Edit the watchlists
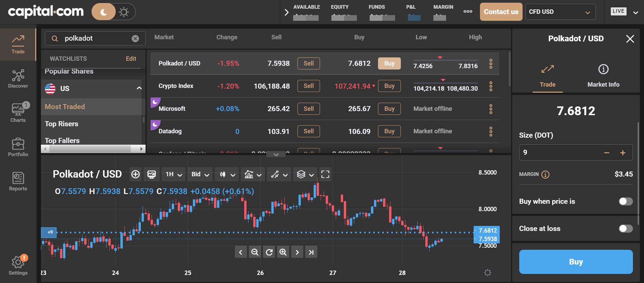Screen dimensions: 644x283 (131, 59)
